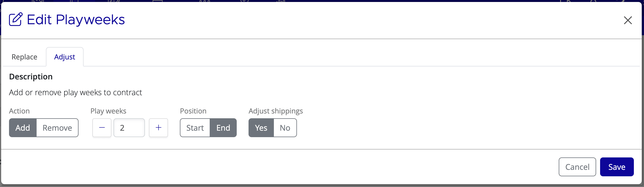The width and height of the screenshot is (644, 187).
Task: Enable Adjust shippings by selecting Yes
Action: tap(260, 128)
